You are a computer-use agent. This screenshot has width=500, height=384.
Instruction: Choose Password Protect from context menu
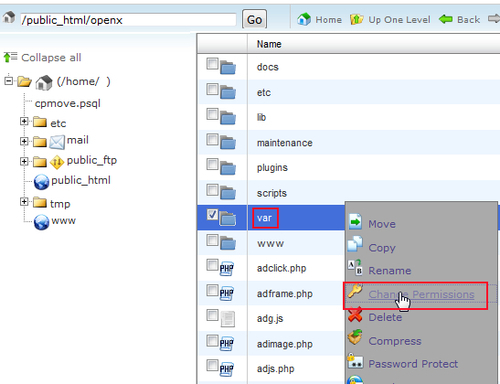[x=413, y=364]
